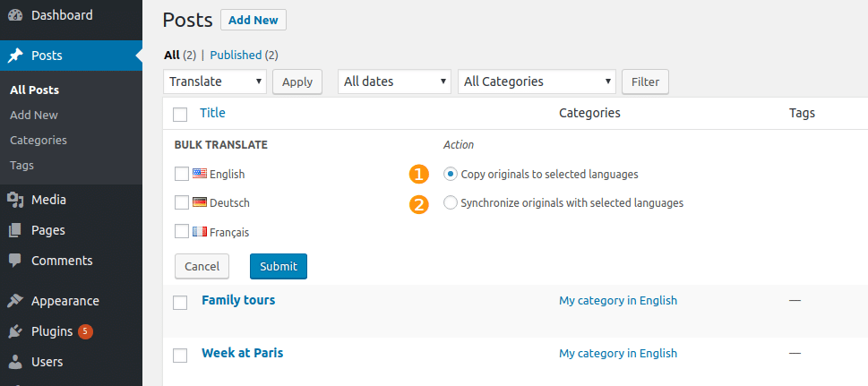Open the Family tours post link

coord(238,300)
